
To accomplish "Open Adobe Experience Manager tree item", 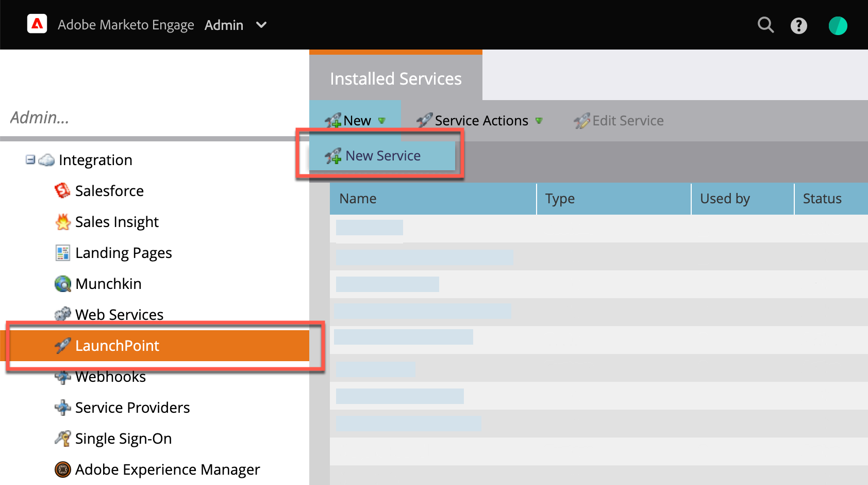I will pyautogui.click(x=168, y=470).
